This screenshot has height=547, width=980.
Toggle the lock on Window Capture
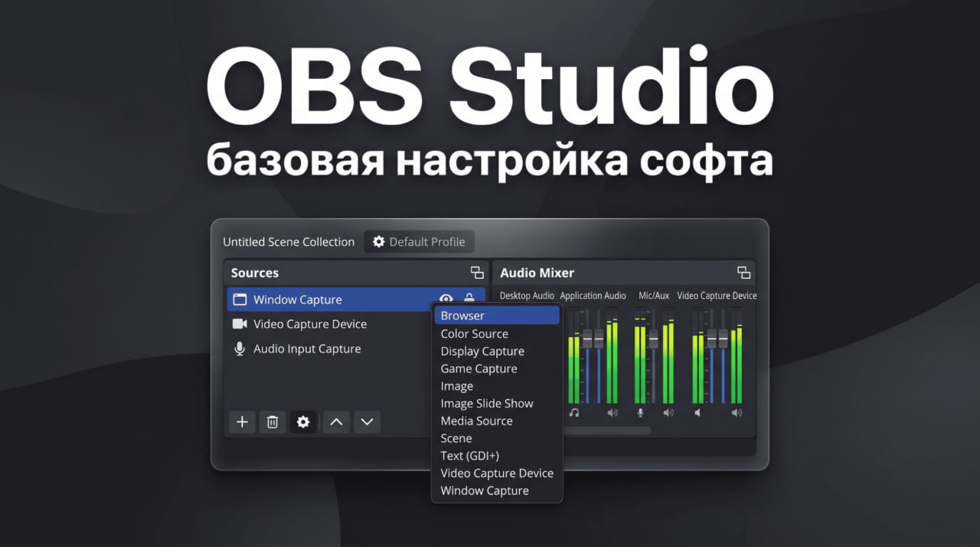coord(469,300)
